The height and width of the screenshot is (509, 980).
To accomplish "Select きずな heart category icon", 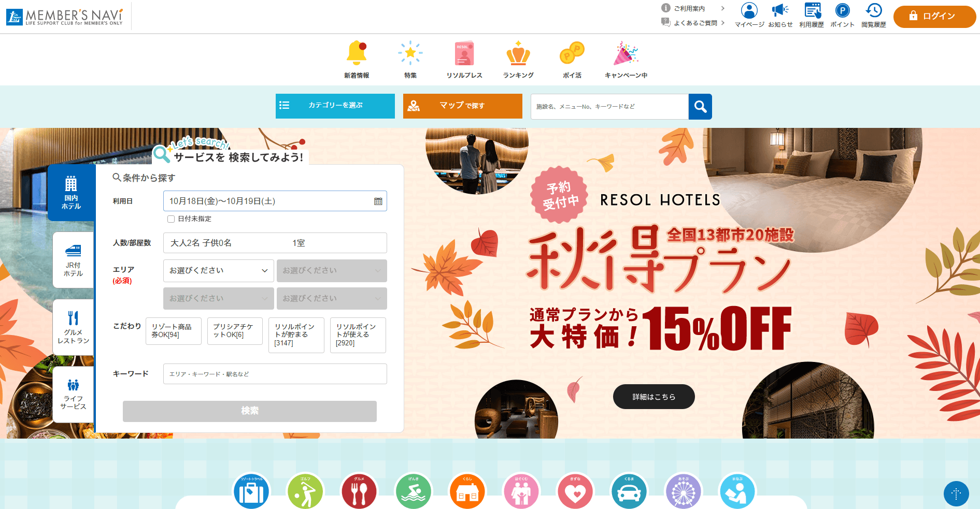I will click(x=575, y=491).
